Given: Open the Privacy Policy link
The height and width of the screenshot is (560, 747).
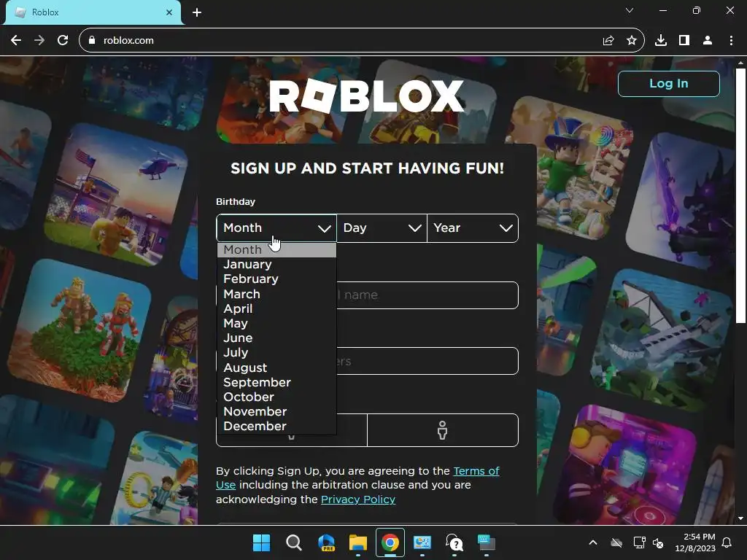Looking at the screenshot, I should [x=358, y=499].
